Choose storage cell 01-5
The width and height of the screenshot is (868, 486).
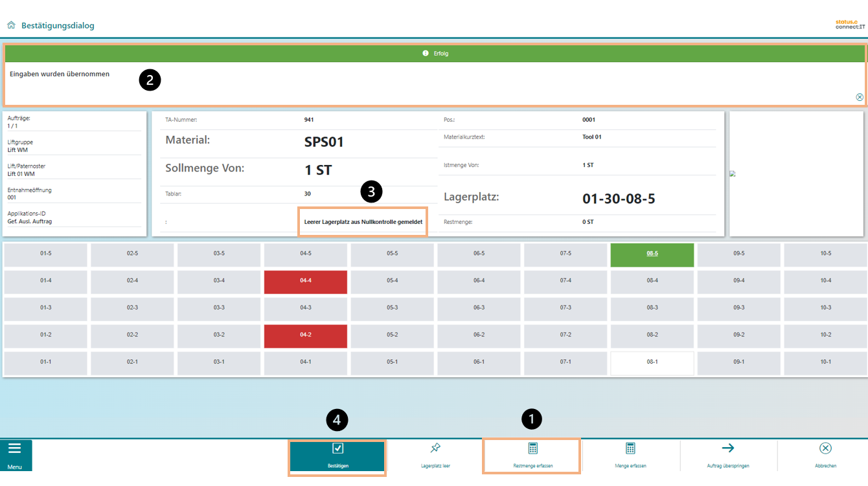(45, 254)
